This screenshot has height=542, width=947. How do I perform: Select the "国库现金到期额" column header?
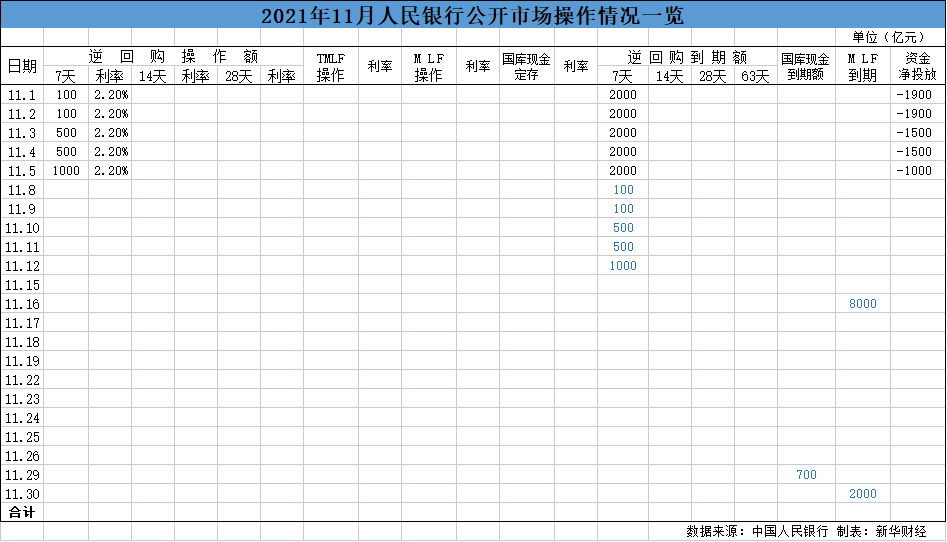805,67
